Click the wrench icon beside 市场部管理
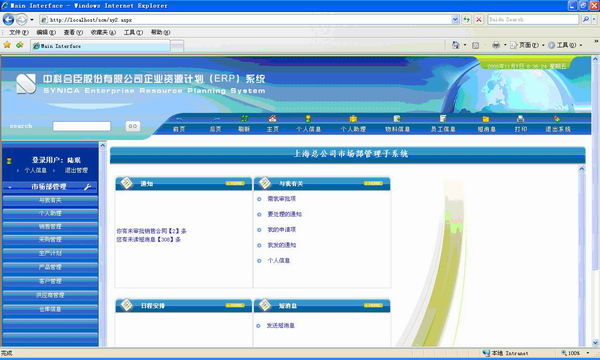The height and width of the screenshot is (360, 600). (x=88, y=187)
